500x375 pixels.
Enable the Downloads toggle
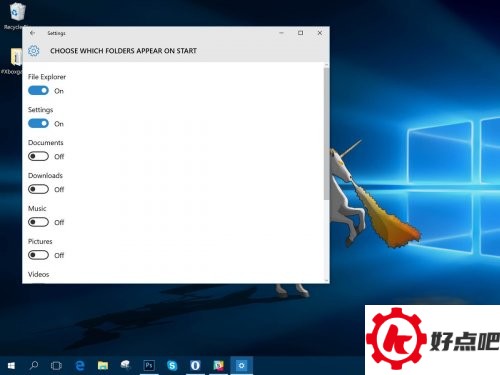point(38,189)
